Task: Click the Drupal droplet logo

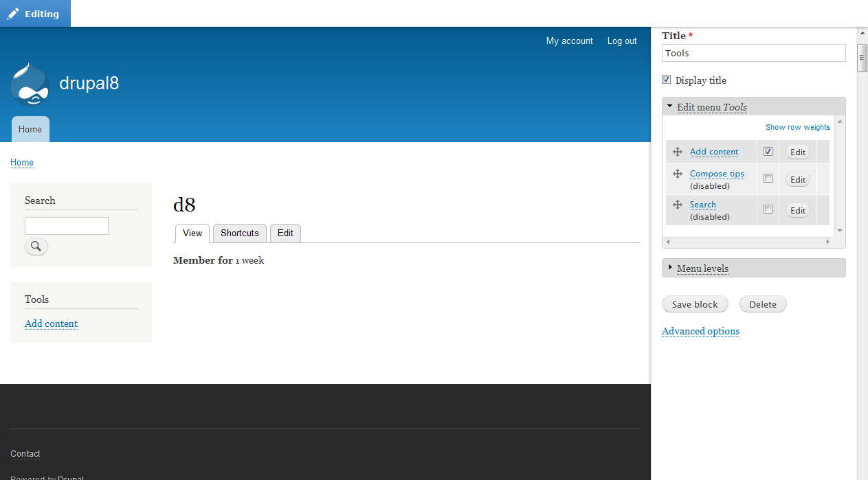Action: tap(30, 82)
